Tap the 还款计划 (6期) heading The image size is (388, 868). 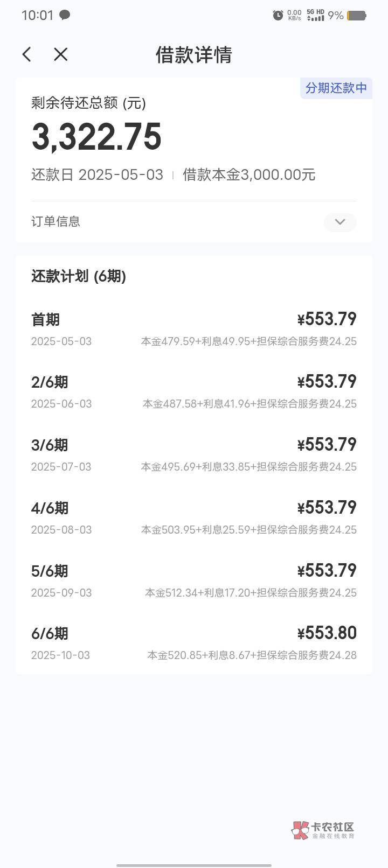point(79,276)
